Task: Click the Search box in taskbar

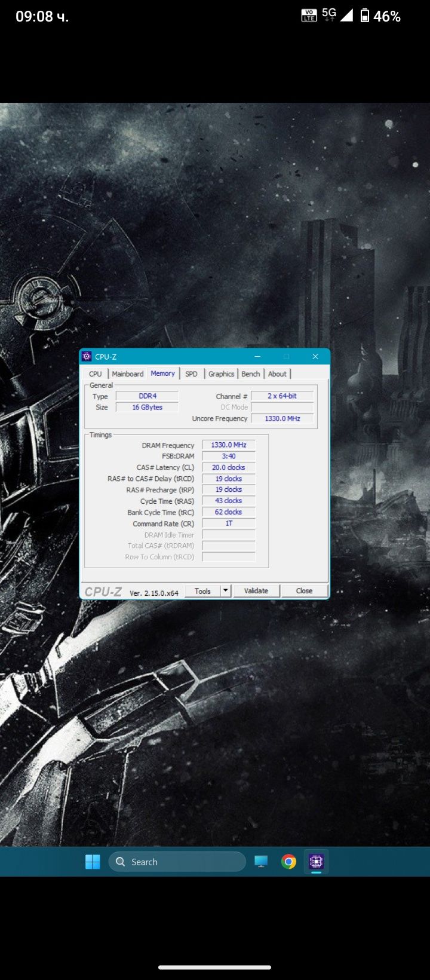Action: [x=177, y=862]
